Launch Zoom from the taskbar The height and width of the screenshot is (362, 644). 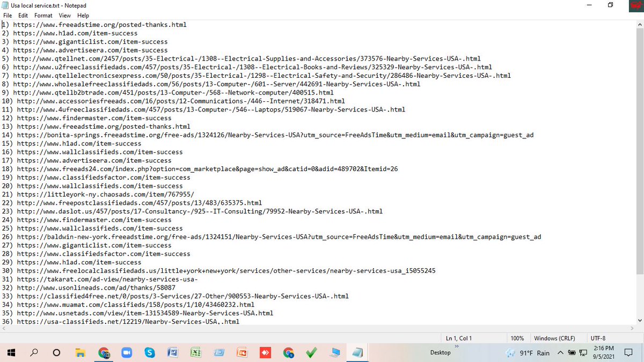click(x=127, y=353)
